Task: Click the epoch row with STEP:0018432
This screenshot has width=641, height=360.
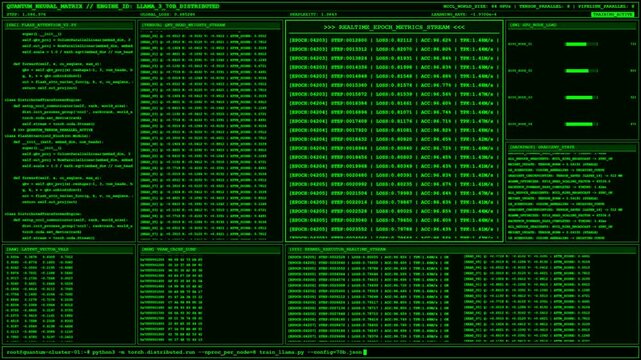Action: (394, 139)
